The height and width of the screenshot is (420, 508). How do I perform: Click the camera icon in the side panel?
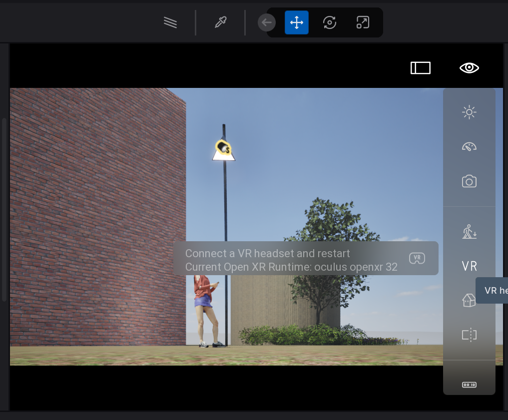point(469,181)
